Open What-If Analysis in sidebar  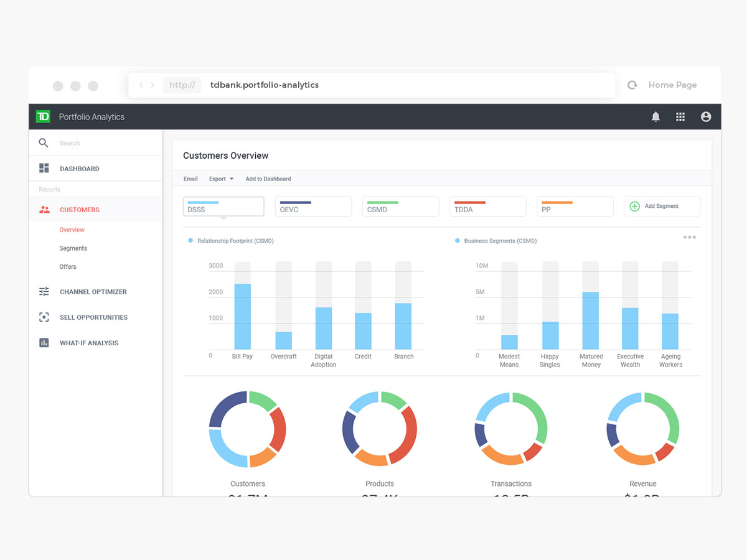[x=88, y=343]
